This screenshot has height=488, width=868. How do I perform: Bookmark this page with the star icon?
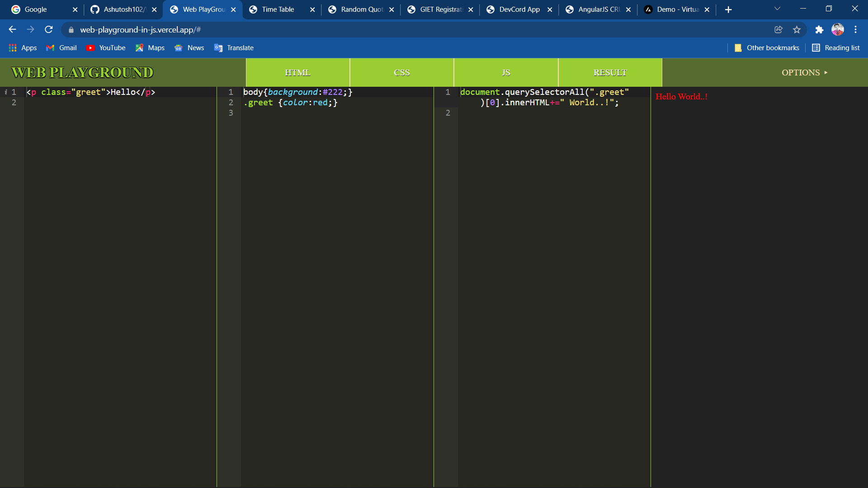tap(797, 29)
